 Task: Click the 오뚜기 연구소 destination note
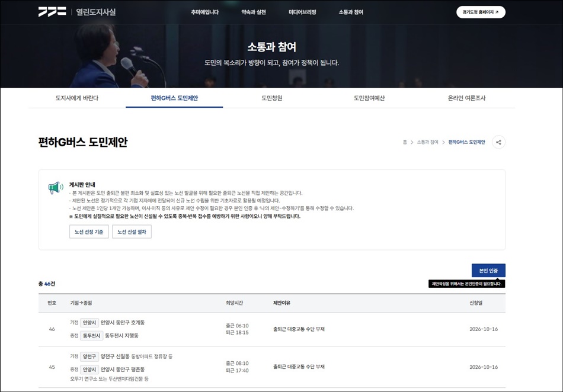point(109,379)
